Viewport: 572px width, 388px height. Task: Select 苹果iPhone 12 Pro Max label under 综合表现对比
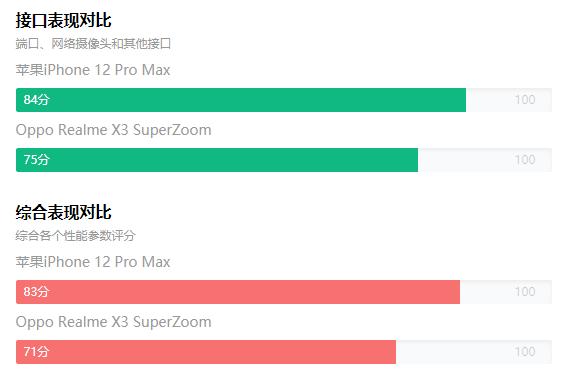point(93,262)
